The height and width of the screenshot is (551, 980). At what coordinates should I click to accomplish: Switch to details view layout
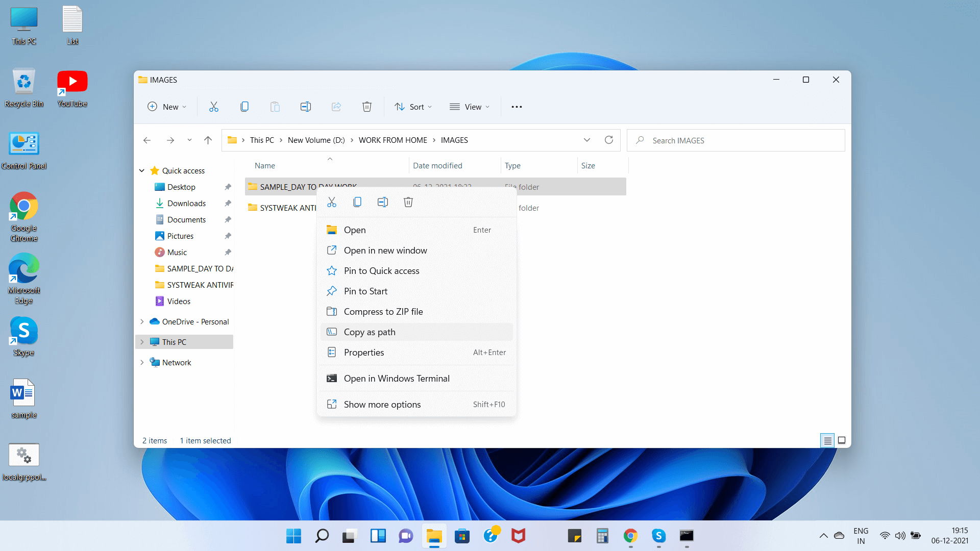click(x=827, y=440)
